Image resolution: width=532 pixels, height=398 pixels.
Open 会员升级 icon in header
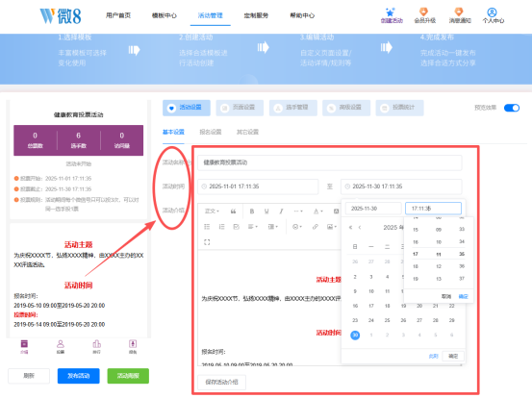[423, 12]
